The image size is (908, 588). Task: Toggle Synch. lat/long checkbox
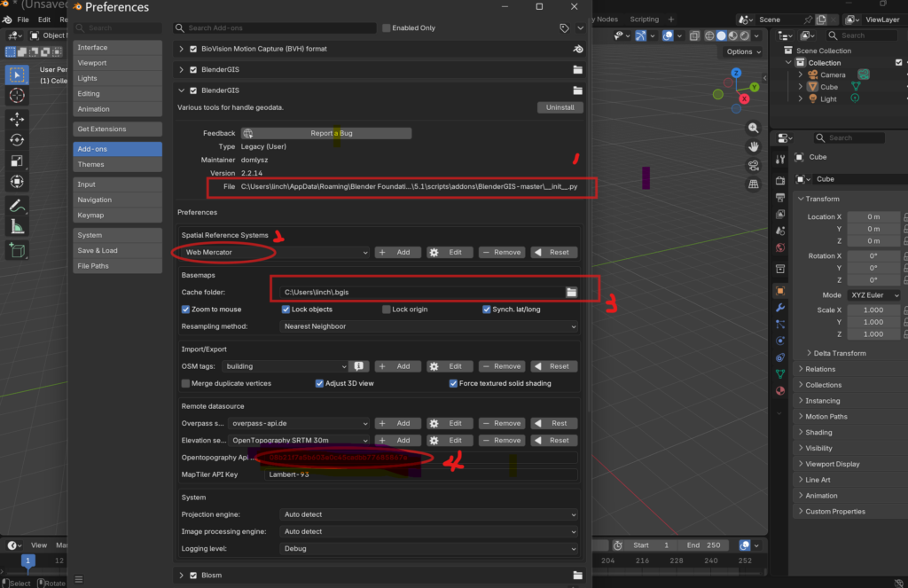click(x=487, y=310)
